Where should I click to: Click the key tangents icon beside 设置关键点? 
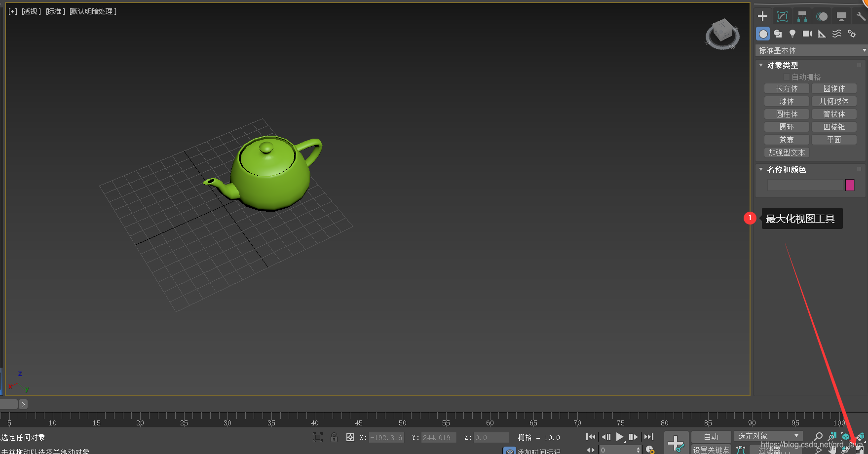[x=740, y=450]
